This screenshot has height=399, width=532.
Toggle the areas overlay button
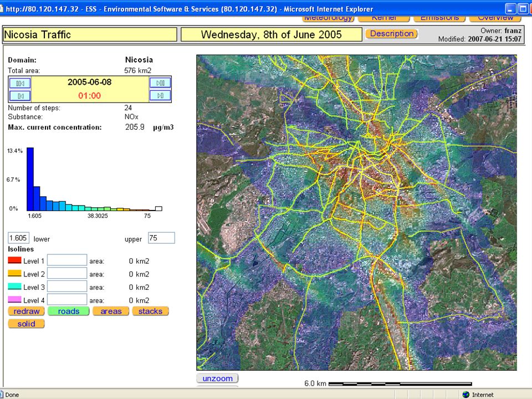[x=111, y=311]
